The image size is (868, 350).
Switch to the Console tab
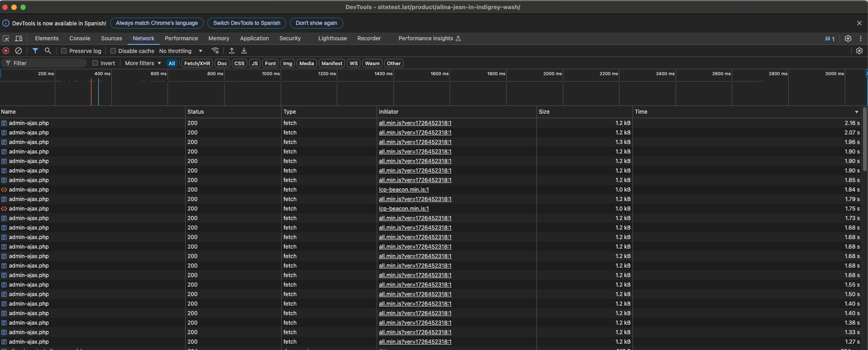[80, 38]
